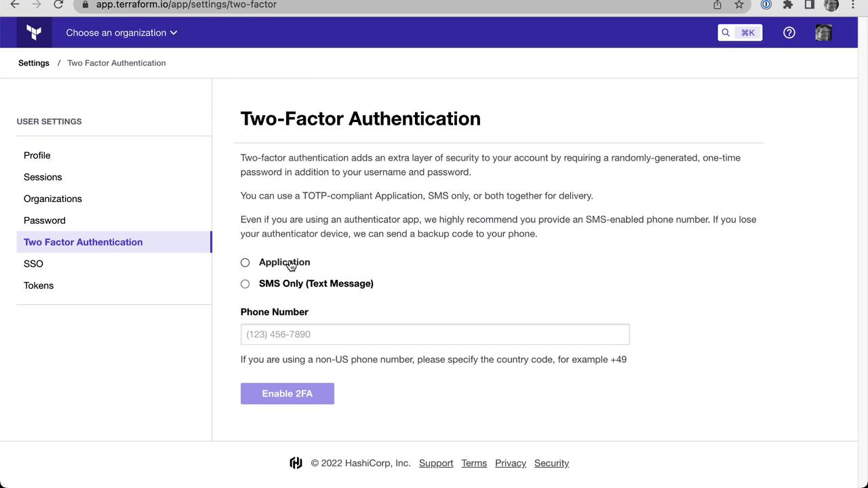Click the Terraform logo icon
Image resolution: width=868 pixels, height=488 pixels.
click(x=34, y=33)
